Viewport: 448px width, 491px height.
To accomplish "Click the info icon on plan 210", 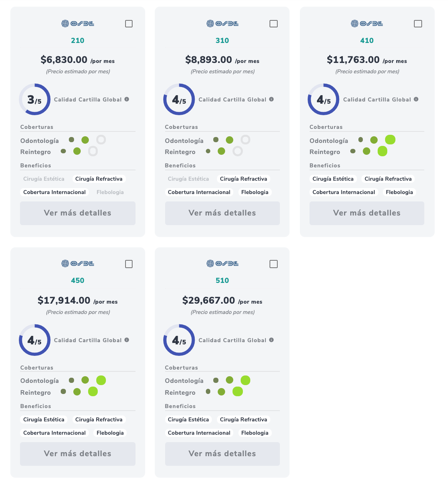I will [127, 99].
